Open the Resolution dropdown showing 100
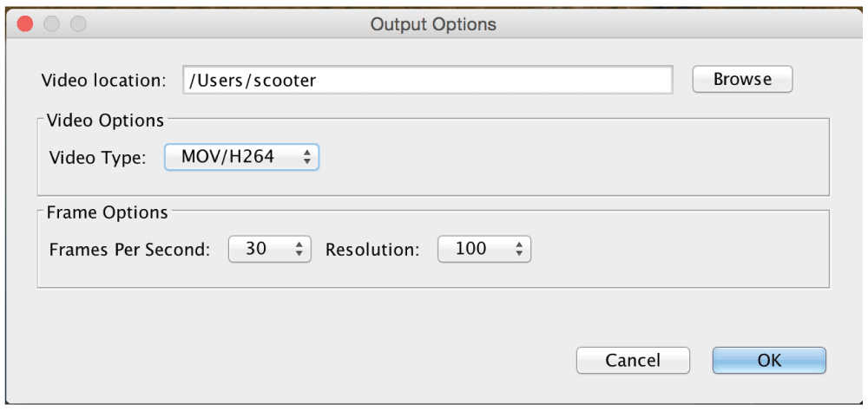This screenshot has width=868, height=411. tap(483, 249)
